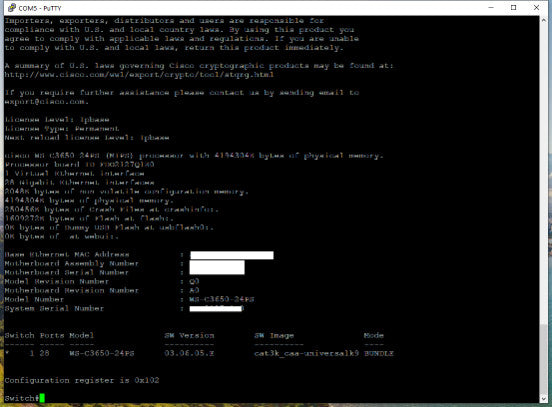Image resolution: width=552 pixels, height=407 pixels.
Task: Click the 'COM5 - PuTTY' title text
Action: (x=40, y=8)
